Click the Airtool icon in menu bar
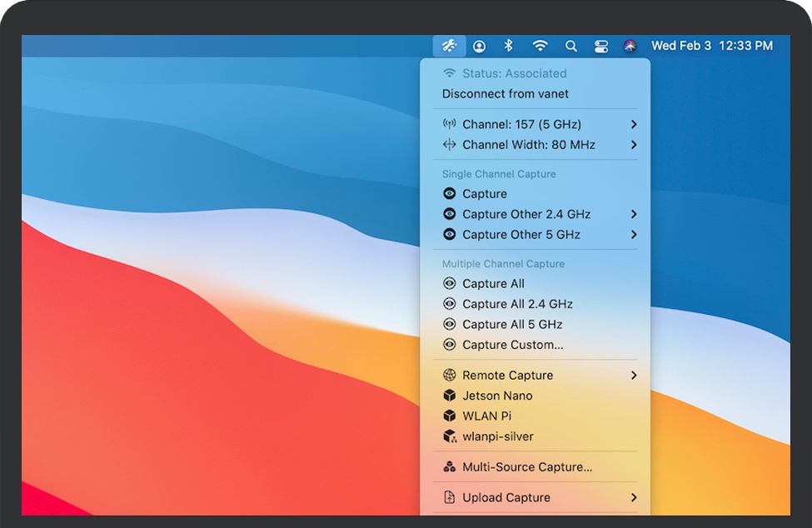Image resolution: width=812 pixels, height=528 pixels. 449,46
